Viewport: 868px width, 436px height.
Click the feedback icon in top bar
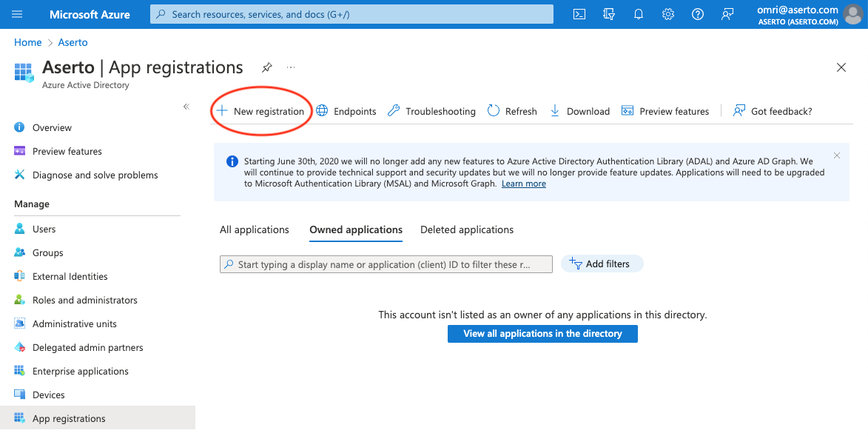click(727, 14)
